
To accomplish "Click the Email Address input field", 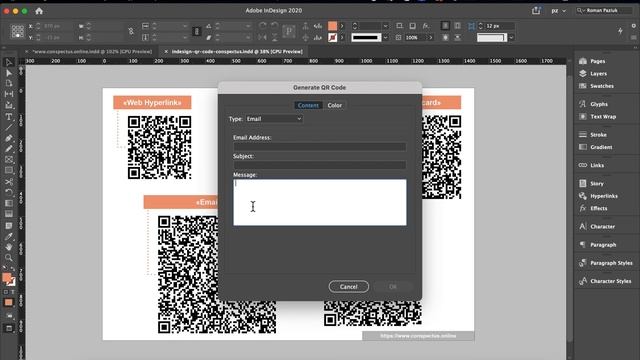I will click(320, 147).
